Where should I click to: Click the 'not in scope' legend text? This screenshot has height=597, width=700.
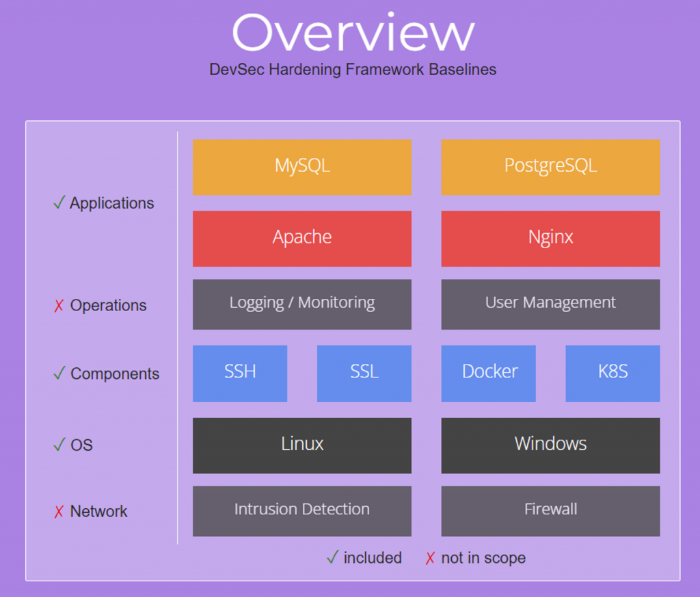click(x=483, y=558)
